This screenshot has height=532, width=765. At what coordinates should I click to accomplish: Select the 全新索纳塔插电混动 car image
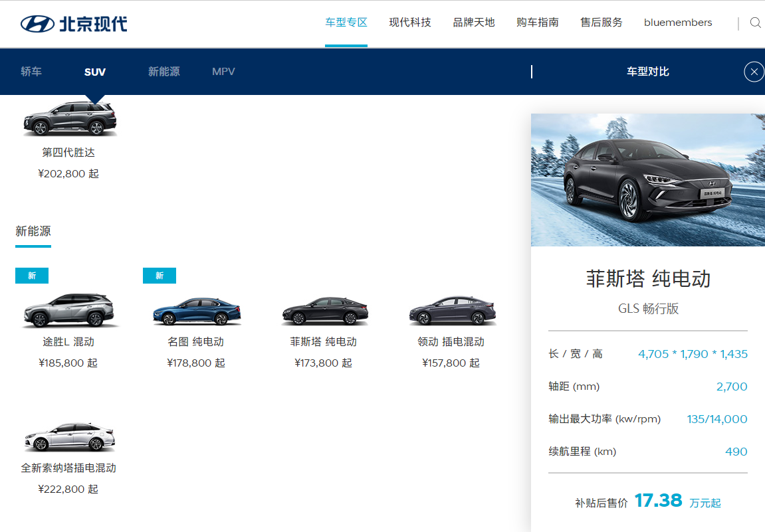pos(69,436)
